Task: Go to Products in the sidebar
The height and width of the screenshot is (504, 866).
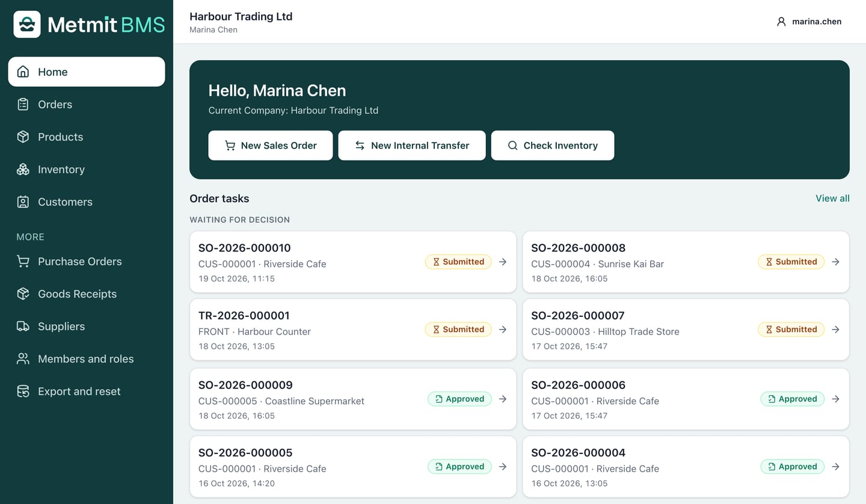Action: click(x=87, y=137)
